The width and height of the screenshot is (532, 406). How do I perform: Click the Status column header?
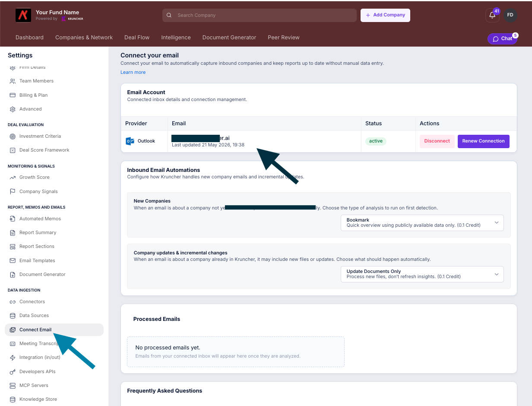pos(374,124)
